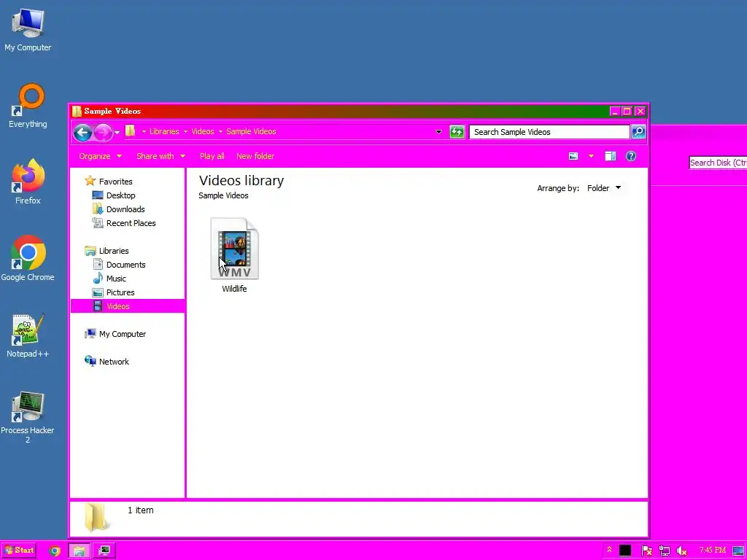Select My Computer in navigation pane
Viewport: 747px width, 560px height.
click(x=115, y=334)
